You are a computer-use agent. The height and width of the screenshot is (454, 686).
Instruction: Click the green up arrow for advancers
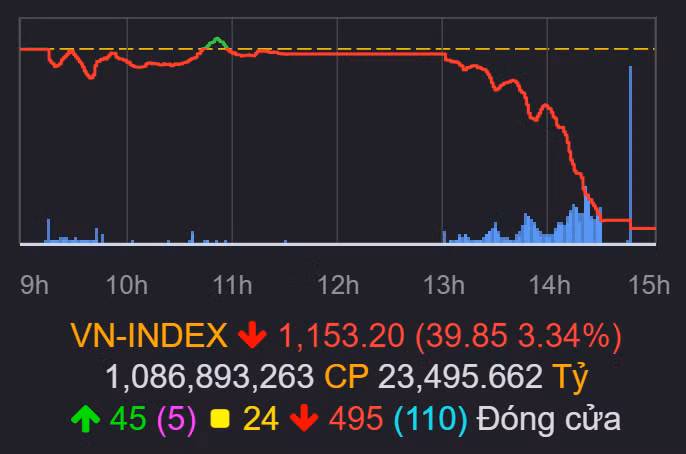click(85, 419)
